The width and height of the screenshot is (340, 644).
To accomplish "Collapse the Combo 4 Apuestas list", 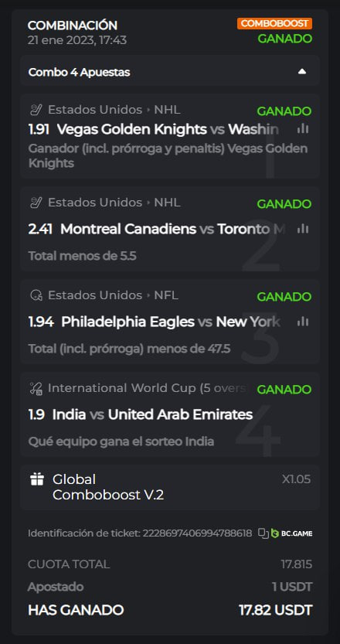I will (302, 72).
